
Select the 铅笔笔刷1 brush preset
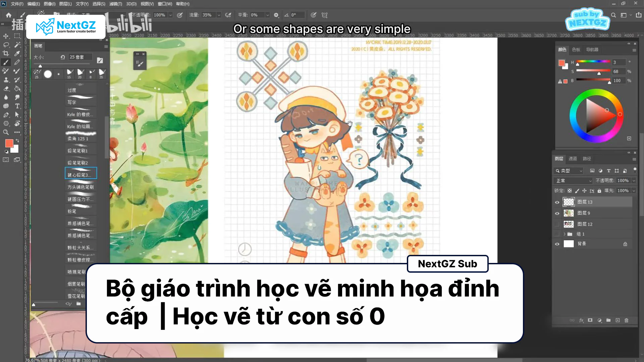click(81, 148)
